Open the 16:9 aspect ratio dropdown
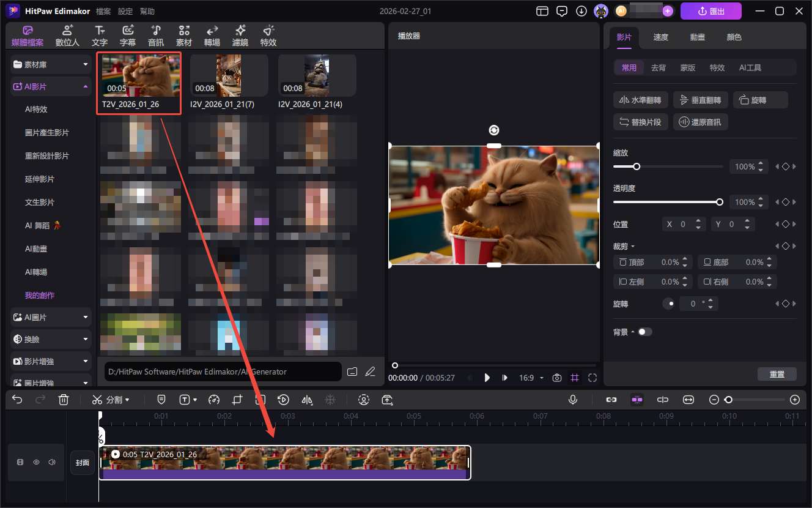 click(531, 378)
